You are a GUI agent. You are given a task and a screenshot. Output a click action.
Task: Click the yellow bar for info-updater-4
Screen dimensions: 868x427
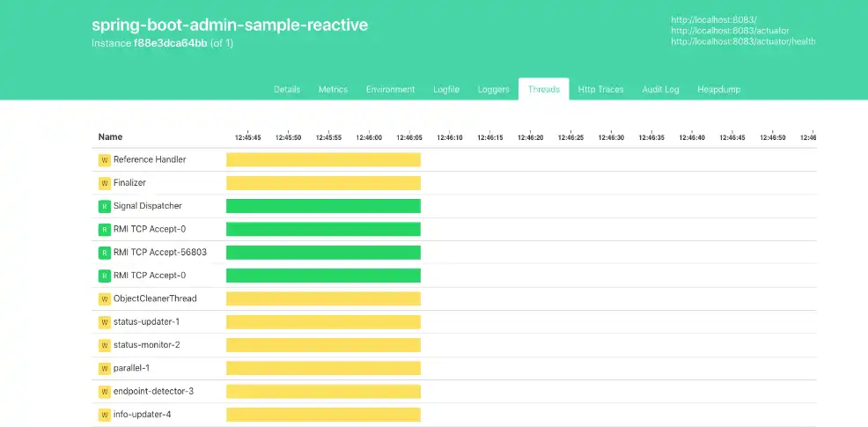[323, 415]
